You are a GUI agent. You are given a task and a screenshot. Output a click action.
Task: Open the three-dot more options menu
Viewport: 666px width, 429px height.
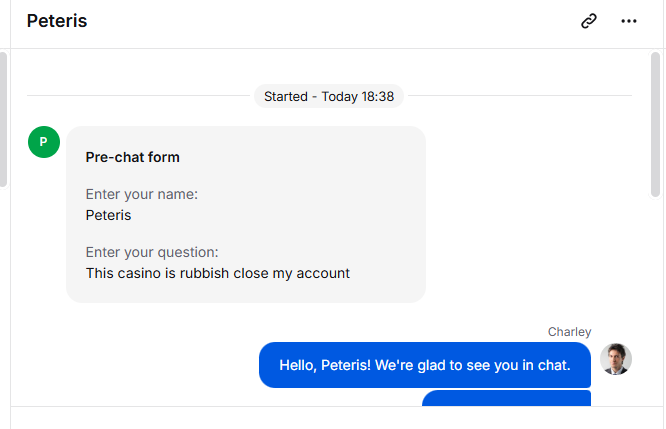pos(629,21)
